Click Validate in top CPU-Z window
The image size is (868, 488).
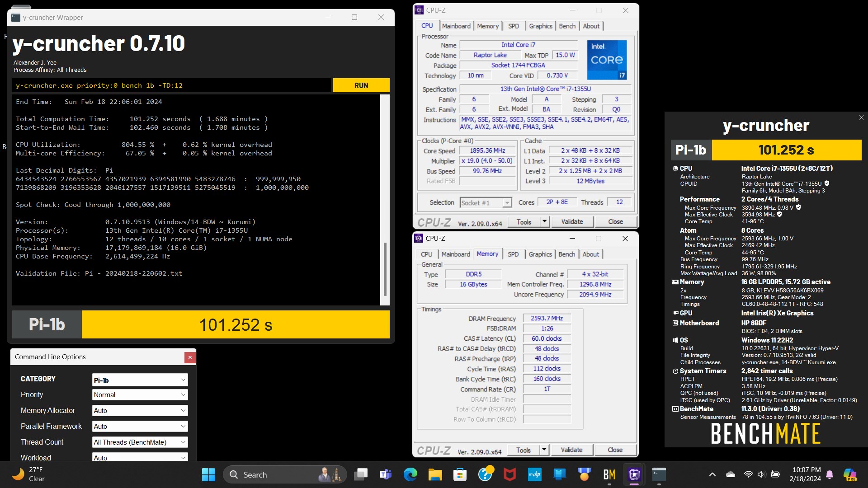(572, 222)
